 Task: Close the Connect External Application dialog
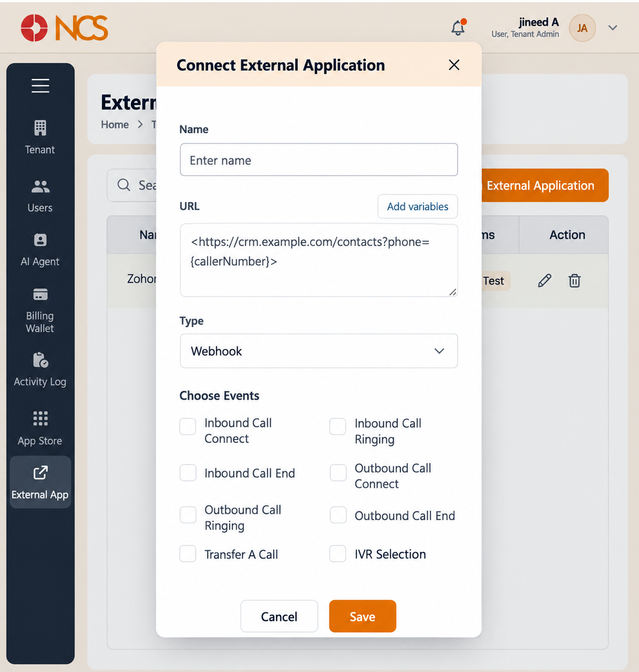454,65
